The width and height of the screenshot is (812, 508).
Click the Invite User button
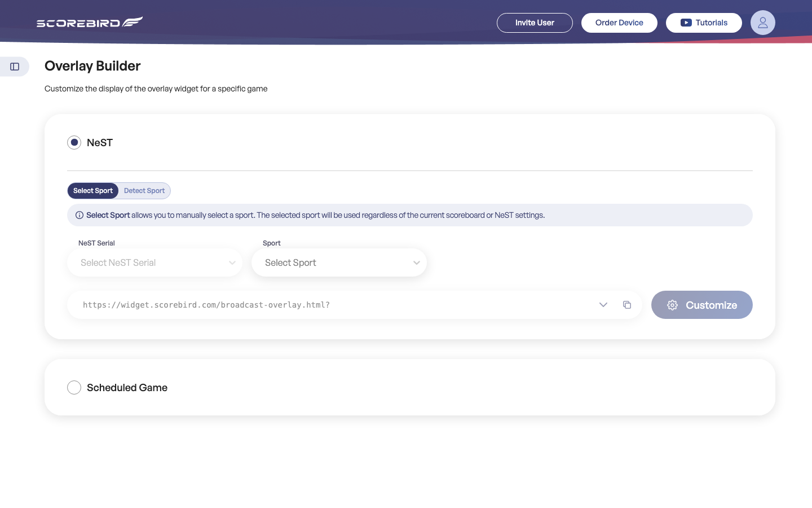535,23
